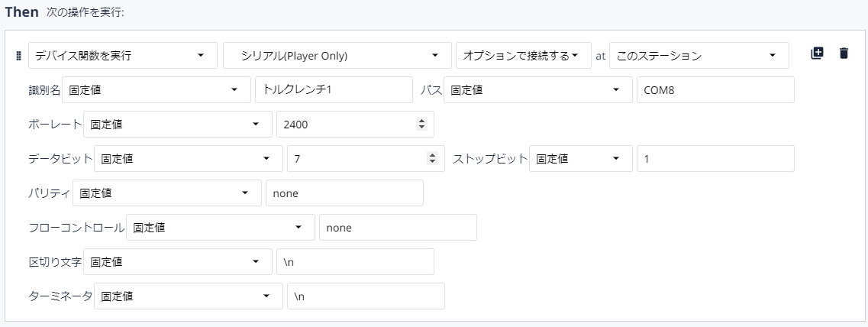Click the 区切り文字 delimiter value field
The image size is (868, 327).
click(x=356, y=261)
